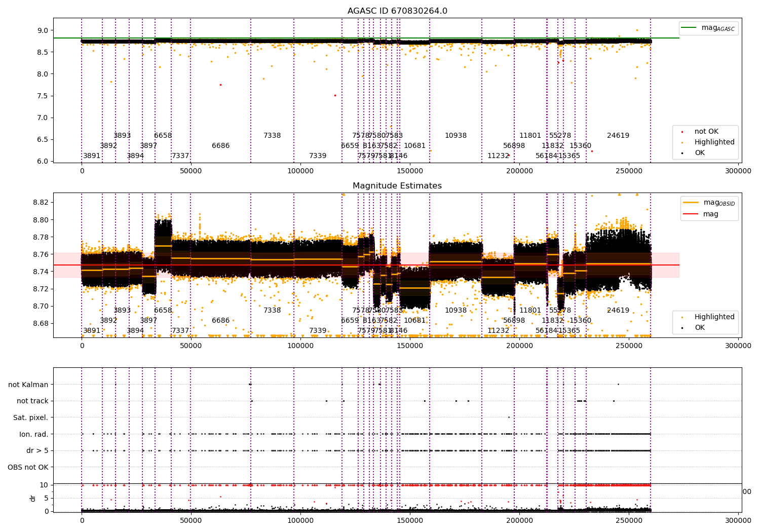Click the '6.0' y-tick in top plot
The height and width of the screenshot is (532, 760).
point(43,161)
